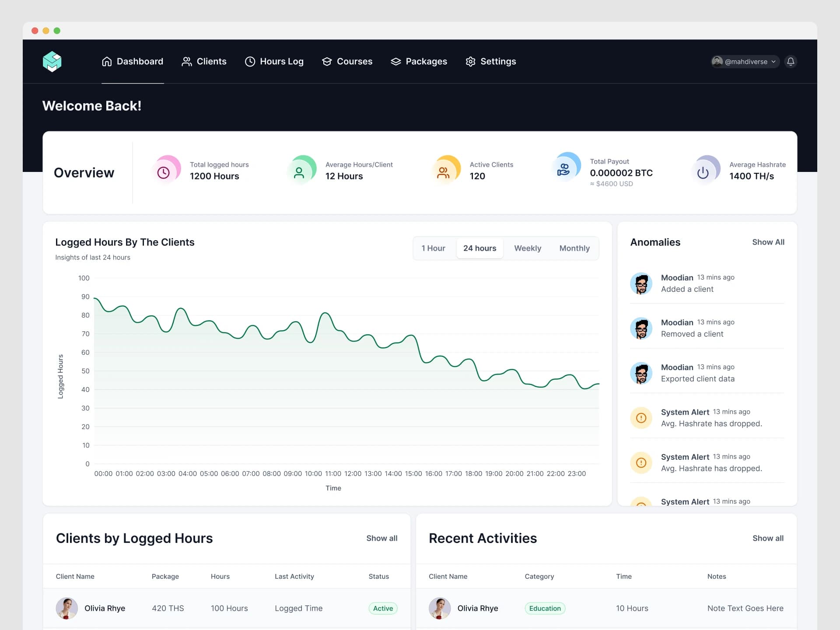
Task: Click the Category column header
Action: (x=539, y=576)
